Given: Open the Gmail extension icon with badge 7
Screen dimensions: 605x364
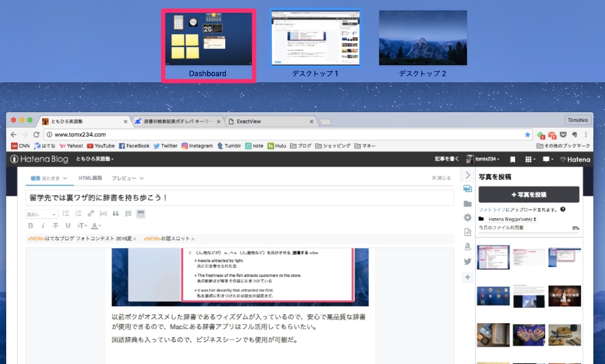Looking at the screenshot, I should 552,135.
